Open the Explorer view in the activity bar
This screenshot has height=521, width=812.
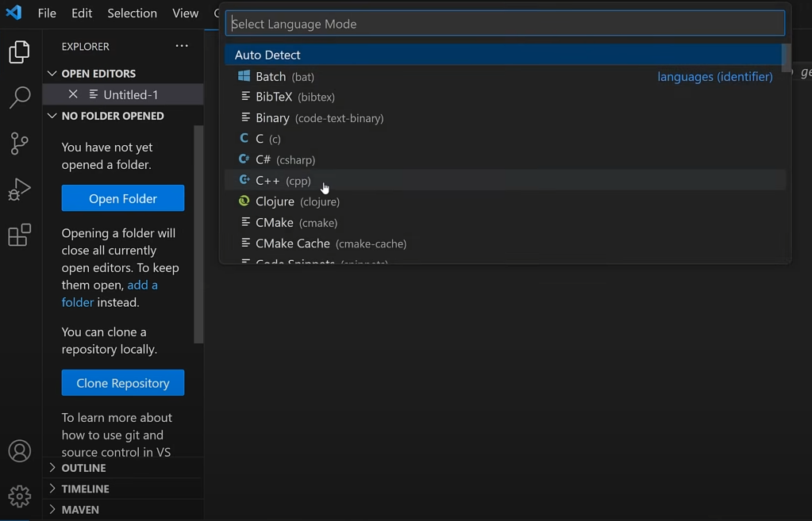tap(19, 52)
